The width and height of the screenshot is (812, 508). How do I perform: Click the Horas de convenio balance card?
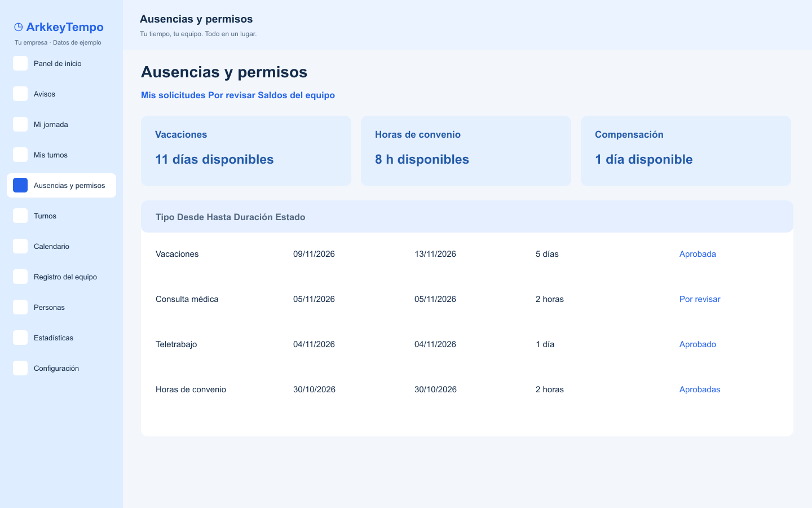pos(466,151)
